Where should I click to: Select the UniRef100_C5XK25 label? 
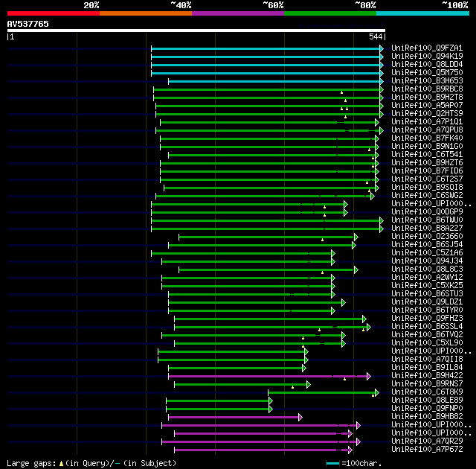pyautogui.click(x=427, y=286)
